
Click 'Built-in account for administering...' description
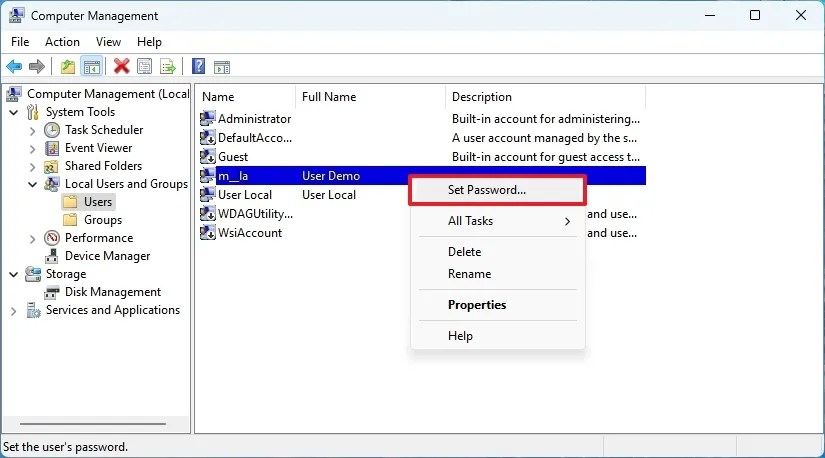point(546,119)
